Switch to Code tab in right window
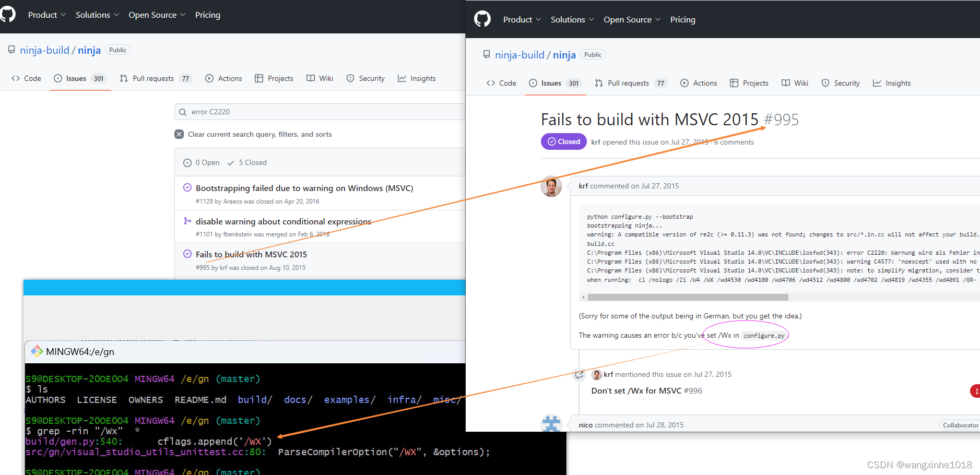Image resolution: width=980 pixels, height=475 pixels. [501, 83]
